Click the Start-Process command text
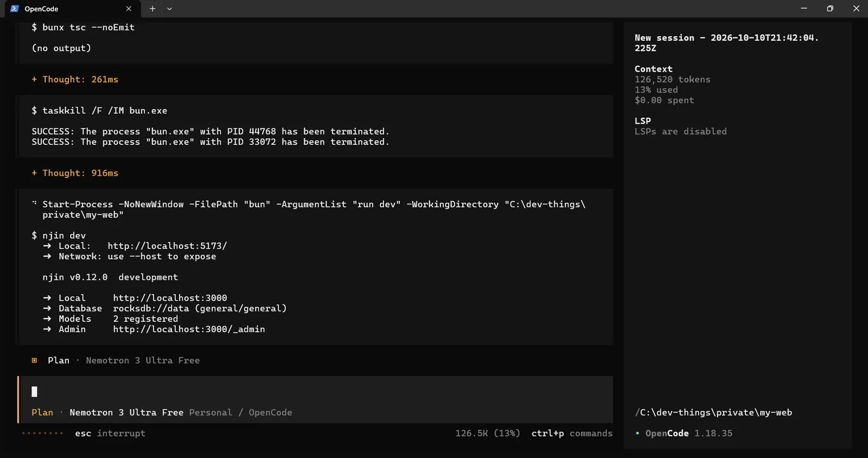This screenshot has width=868, height=458. [x=314, y=209]
